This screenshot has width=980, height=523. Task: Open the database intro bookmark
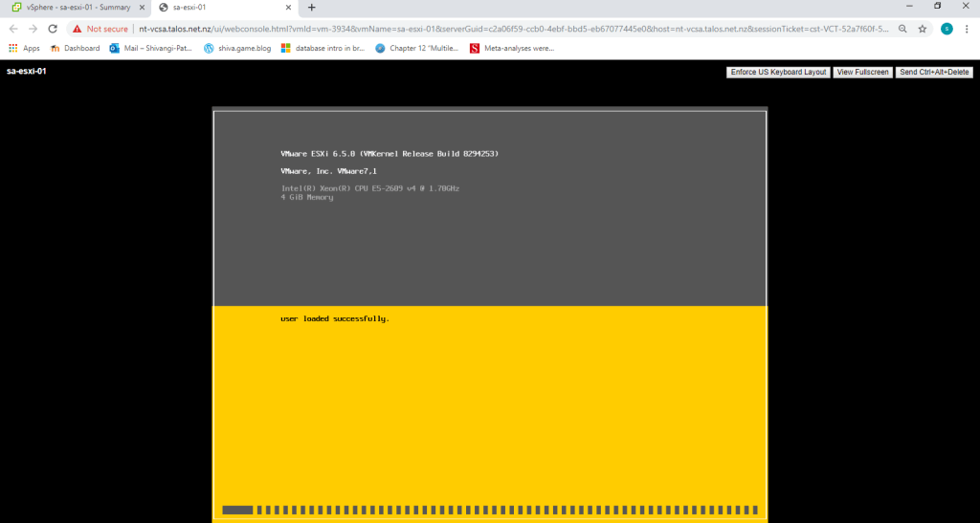coord(322,48)
